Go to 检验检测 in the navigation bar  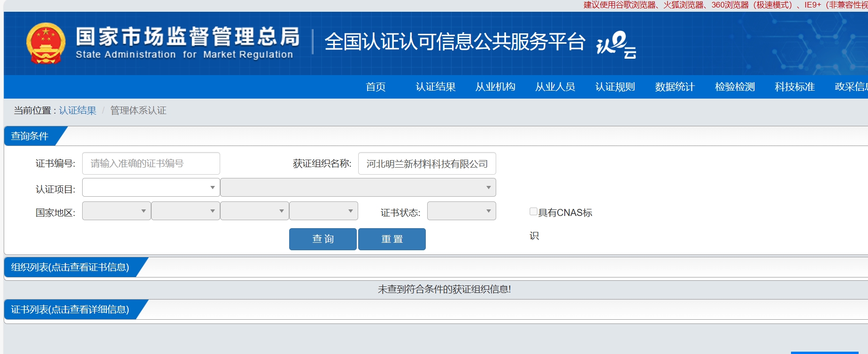coord(735,87)
